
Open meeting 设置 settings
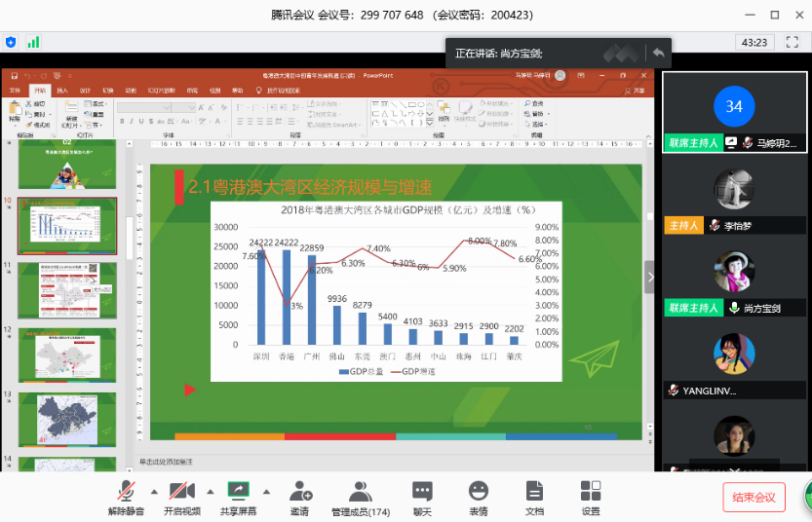(591, 491)
